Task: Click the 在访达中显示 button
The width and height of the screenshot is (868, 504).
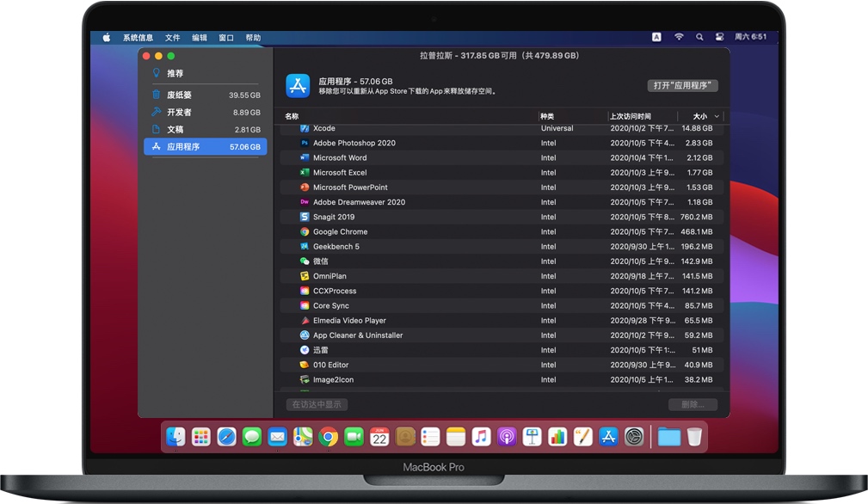Action: [x=317, y=404]
